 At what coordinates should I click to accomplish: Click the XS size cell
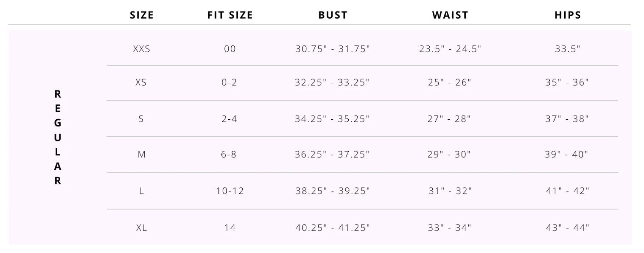[141, 82]
